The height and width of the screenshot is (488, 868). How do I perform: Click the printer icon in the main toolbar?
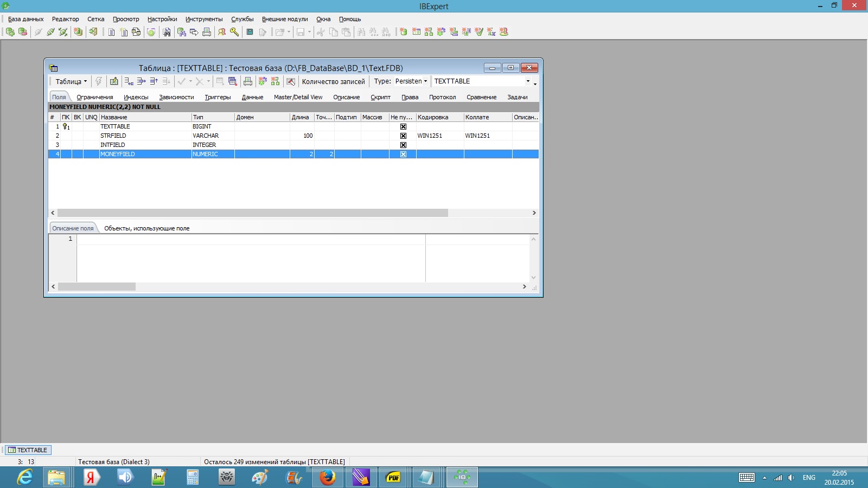coord(207,32)
